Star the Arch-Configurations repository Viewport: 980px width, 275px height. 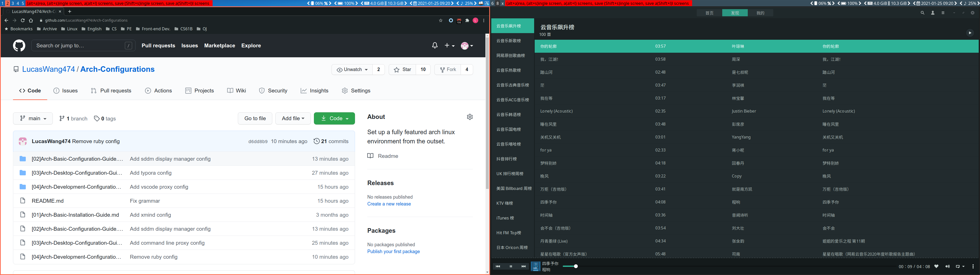coord(402,70)
